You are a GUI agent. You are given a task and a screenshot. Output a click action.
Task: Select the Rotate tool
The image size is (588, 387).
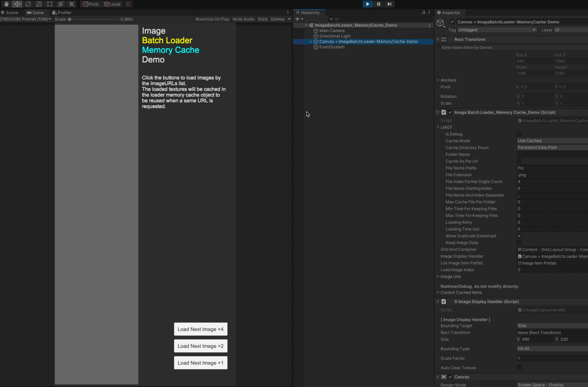coord(28,4)
